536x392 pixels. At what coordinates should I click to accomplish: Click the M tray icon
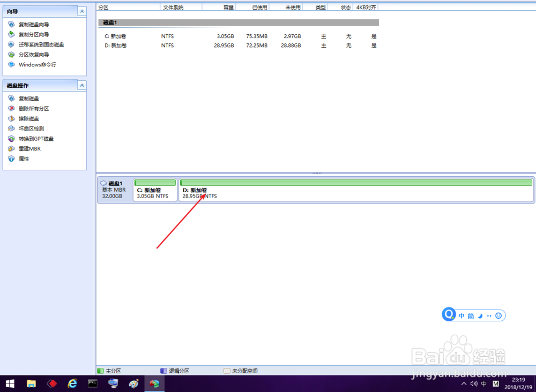click(496, 384)
